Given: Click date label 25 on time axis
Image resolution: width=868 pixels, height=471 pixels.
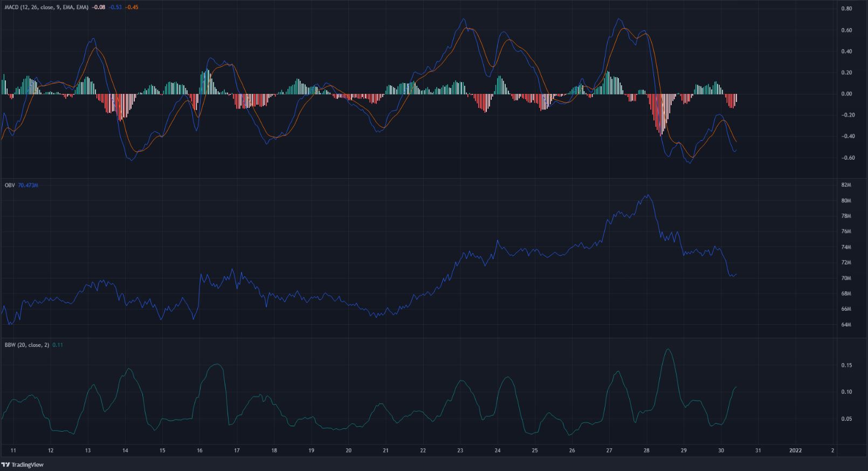Looking at the screenshot, I should pos(534,450).
